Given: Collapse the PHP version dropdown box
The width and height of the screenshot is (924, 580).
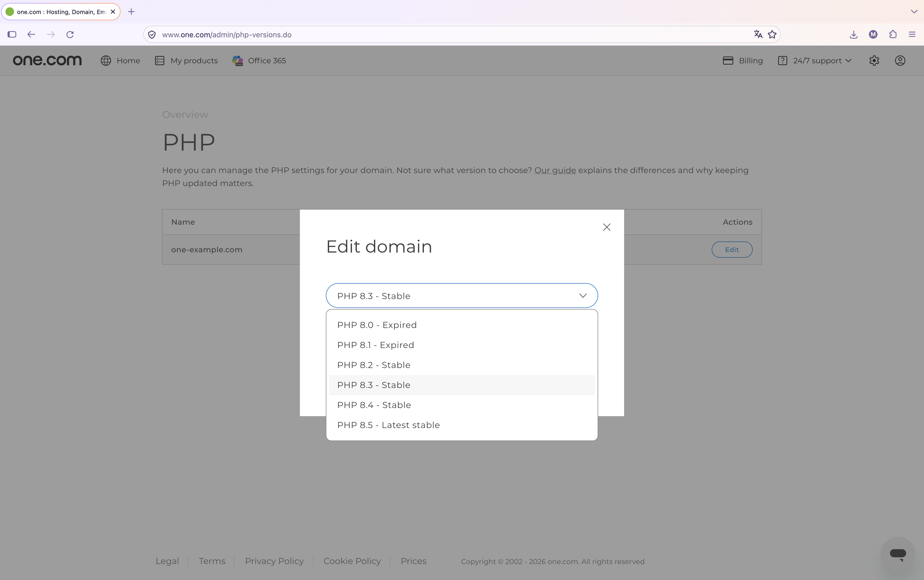Looking at the screenshot, I should coord(462,295).
